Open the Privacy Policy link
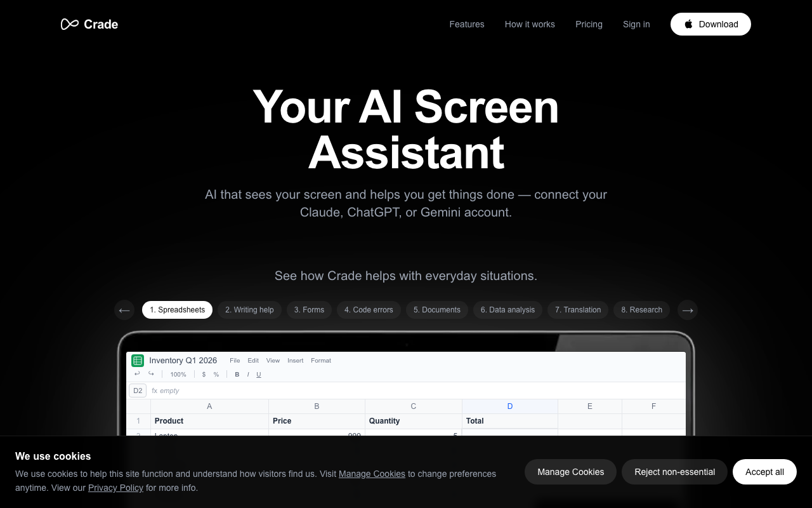 115,488
